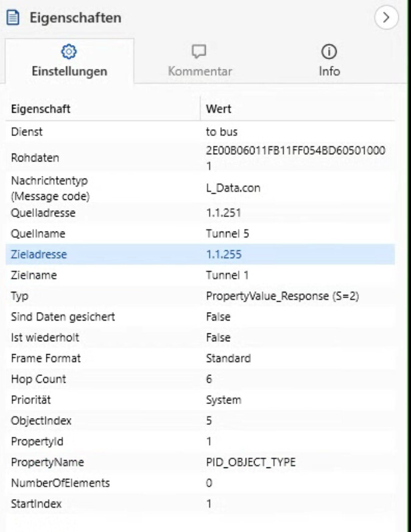Image resolution: width=411 pixels, height=532 pixels.
Task: Click the Wert column header
Action: 219,109
